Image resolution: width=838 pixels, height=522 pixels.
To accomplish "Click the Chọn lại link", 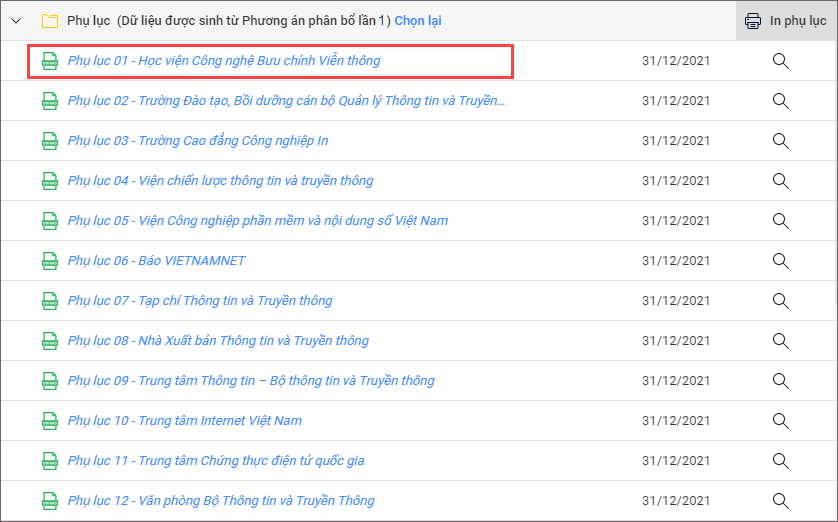I will [417, 20].
